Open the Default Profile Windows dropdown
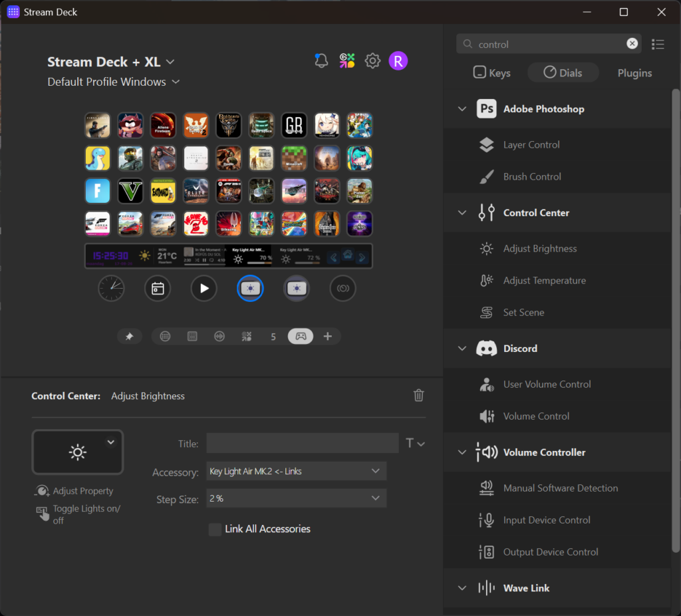681x616 pixels. [x=176, y=82]
